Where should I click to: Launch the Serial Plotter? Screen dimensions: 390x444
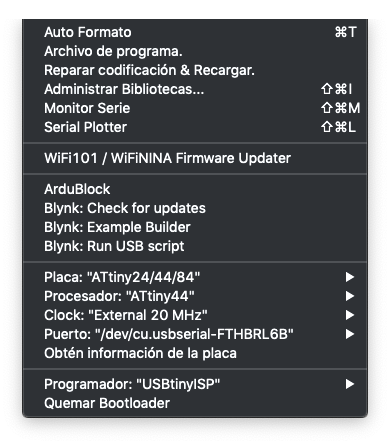click(x=195, y=127)
